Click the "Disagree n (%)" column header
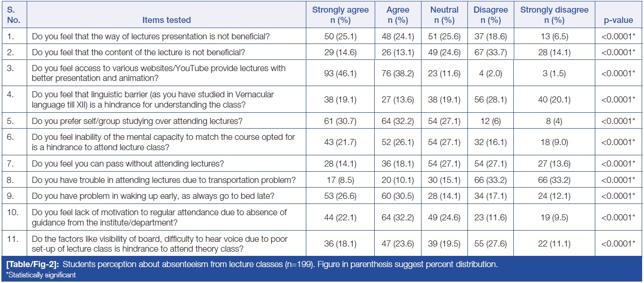Screen dimensions: 644x283 (x=490, y=15)
